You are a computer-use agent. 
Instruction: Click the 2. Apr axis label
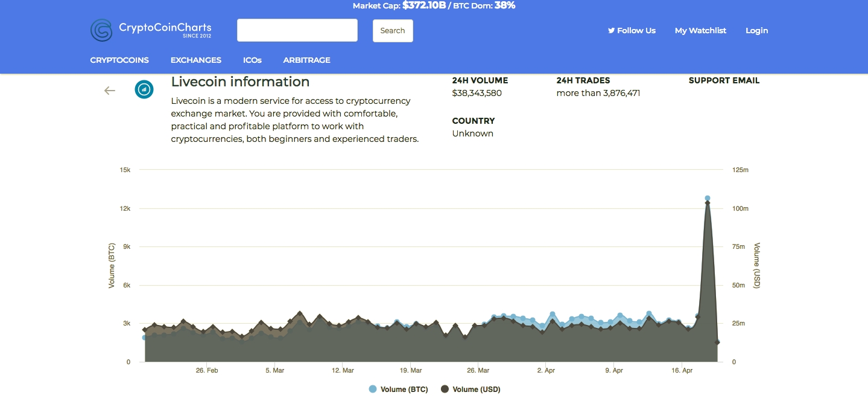546,370
